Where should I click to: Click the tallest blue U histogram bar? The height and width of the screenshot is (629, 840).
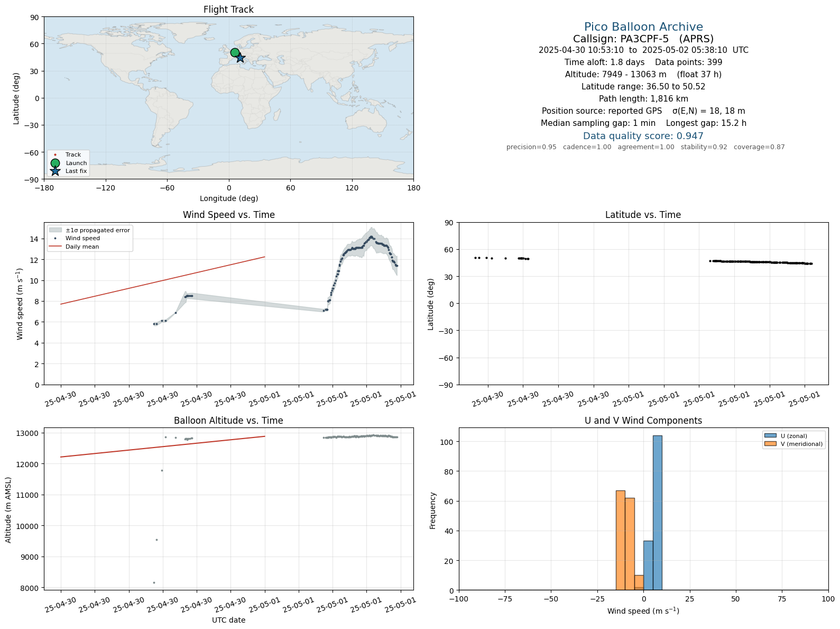(657, 513)
